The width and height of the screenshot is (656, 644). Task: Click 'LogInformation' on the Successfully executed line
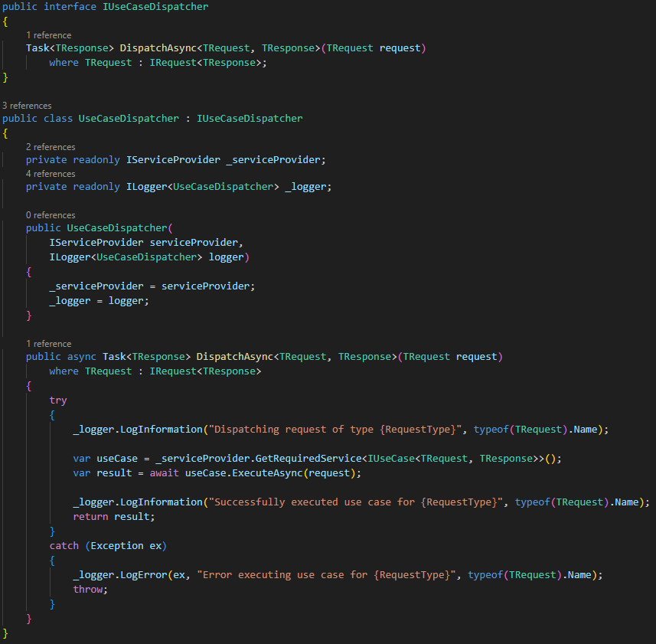coord(161,502)
